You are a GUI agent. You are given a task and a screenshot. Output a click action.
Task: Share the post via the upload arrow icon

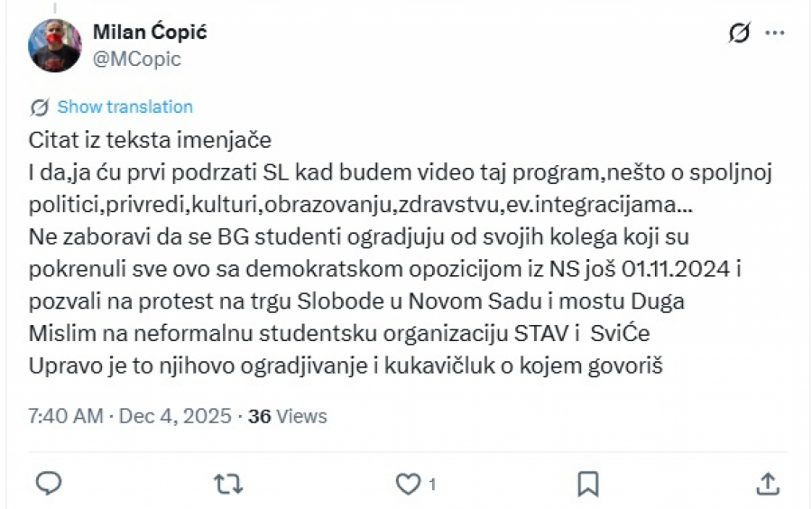click(767, 484)
